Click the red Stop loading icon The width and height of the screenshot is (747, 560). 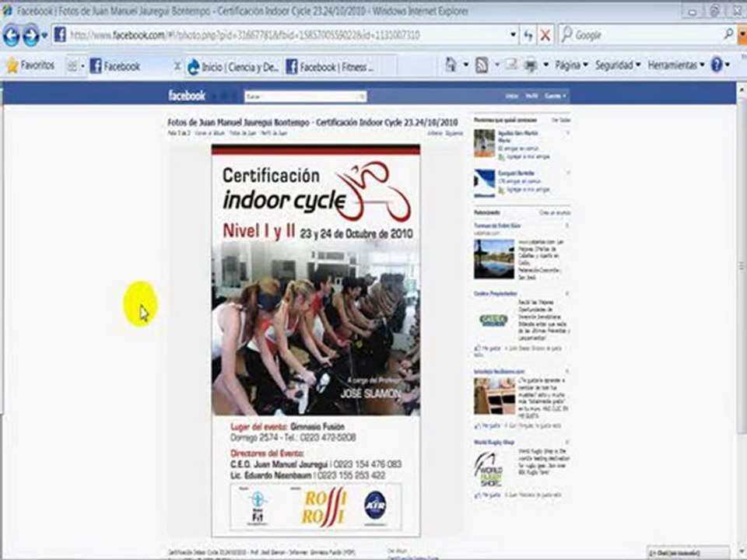pos(545,35)
